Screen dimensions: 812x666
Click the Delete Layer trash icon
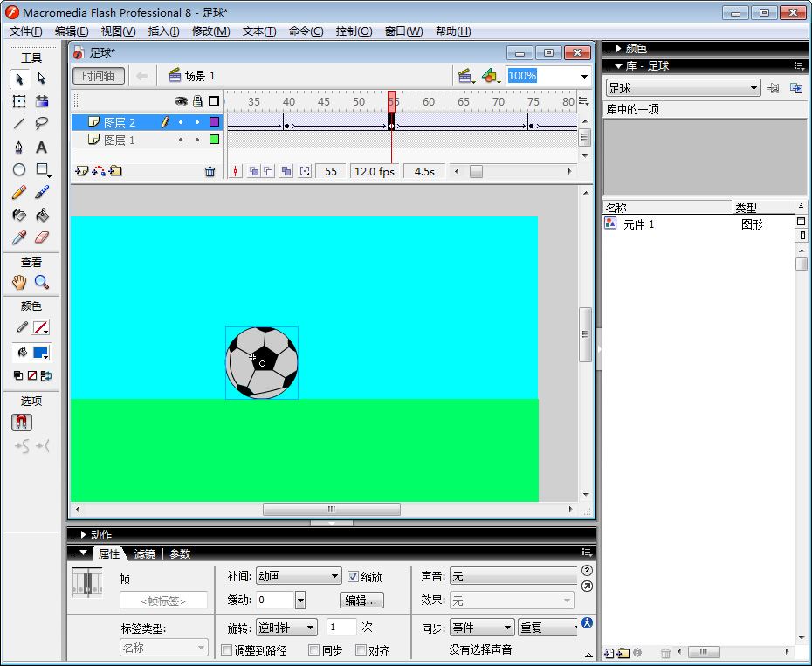[210, 171]
